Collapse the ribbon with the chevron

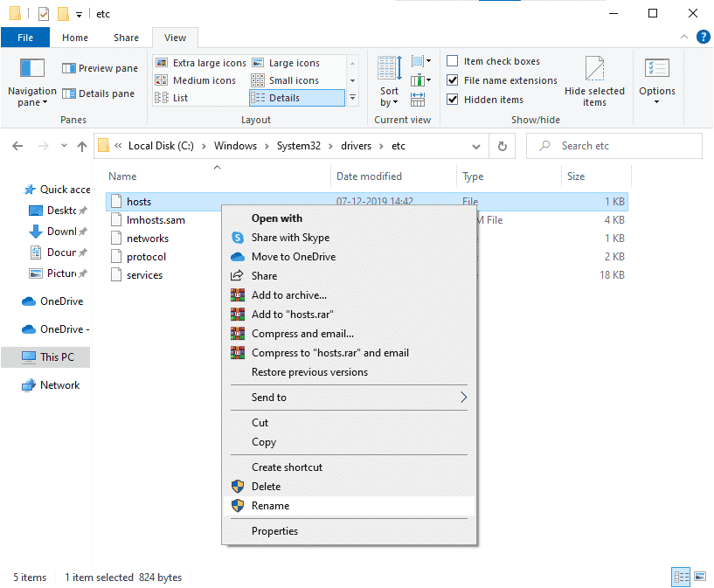click(684, 37)
